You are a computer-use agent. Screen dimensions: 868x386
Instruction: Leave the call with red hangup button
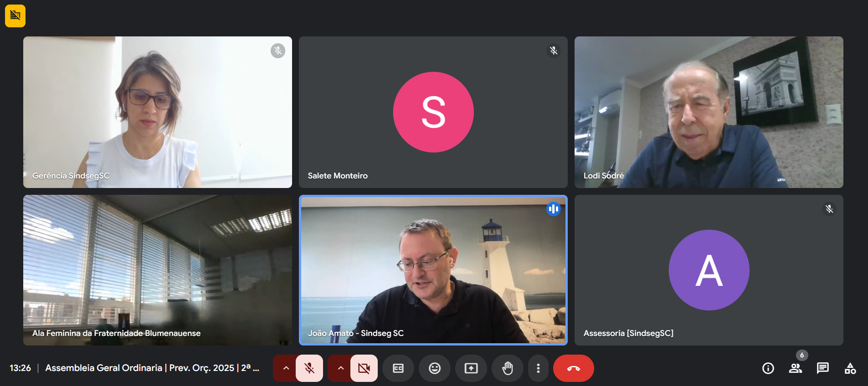(x=573, y=368)
